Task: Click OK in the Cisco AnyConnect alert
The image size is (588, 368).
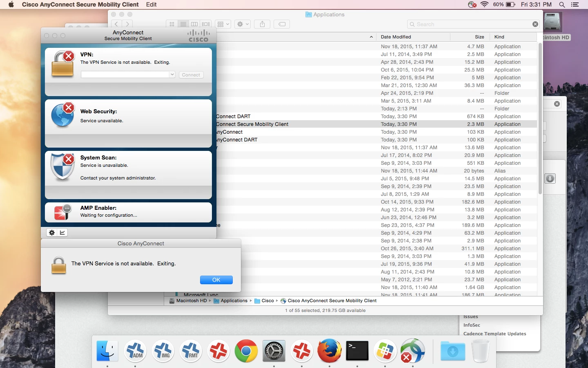Action: [x=216, y=280]
